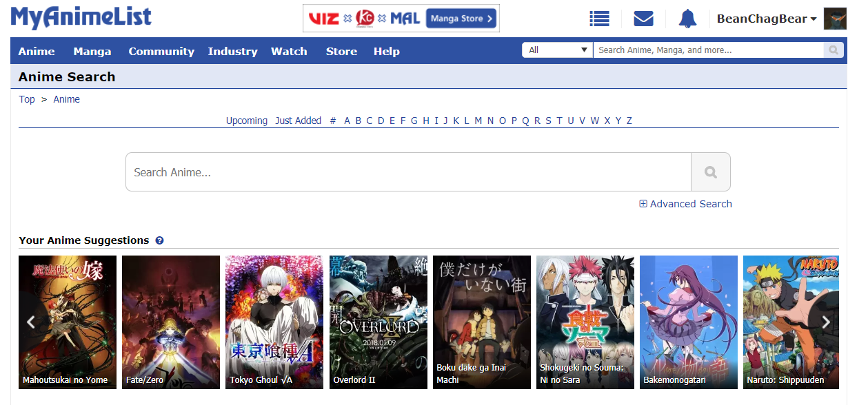Image resolution: width=868 pixels, height=405 pixels.
Task: Expand the Advanced Search options
Action: pos(685,204)
